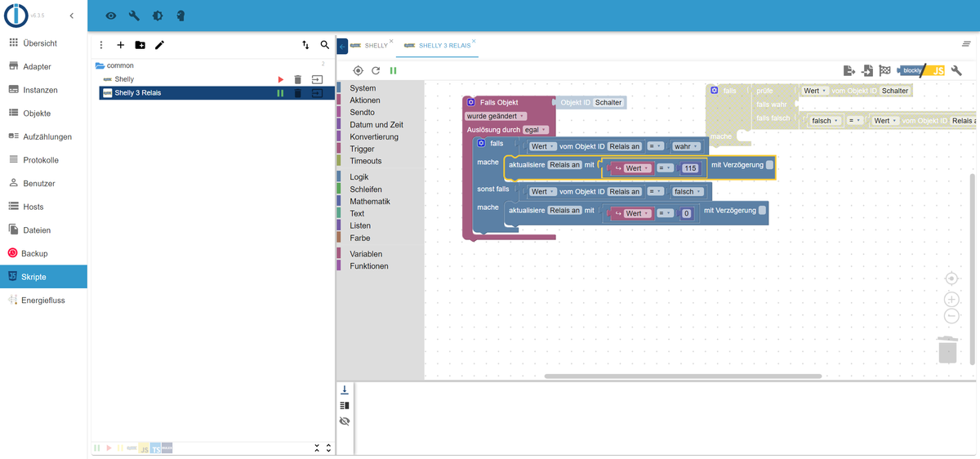
Task: Toggle the theme brightness icon in the top bar
Action: [158, 16]
